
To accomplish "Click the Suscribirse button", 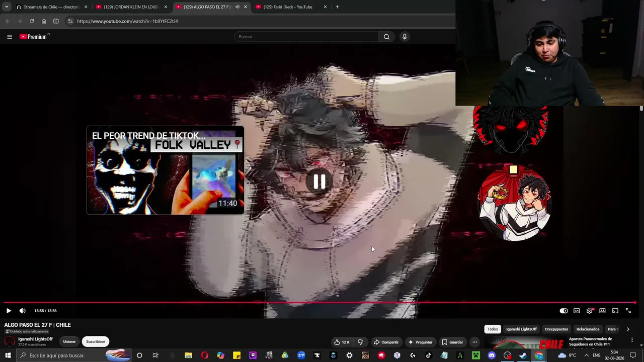I will point(96,342).
